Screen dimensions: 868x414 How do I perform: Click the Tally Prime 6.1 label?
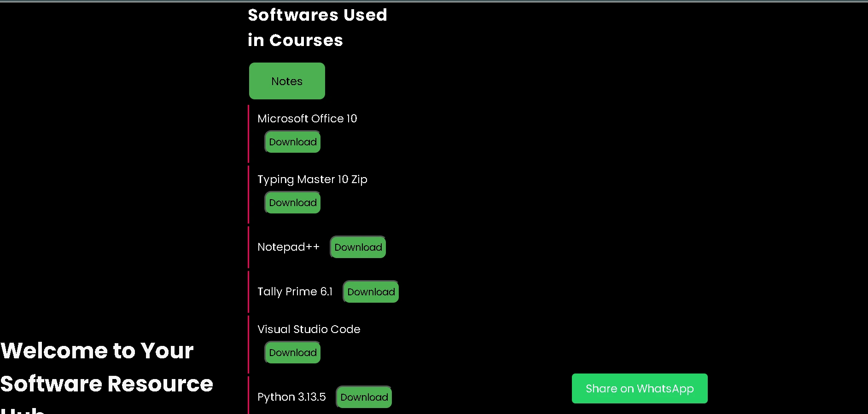tap(295, 292)
